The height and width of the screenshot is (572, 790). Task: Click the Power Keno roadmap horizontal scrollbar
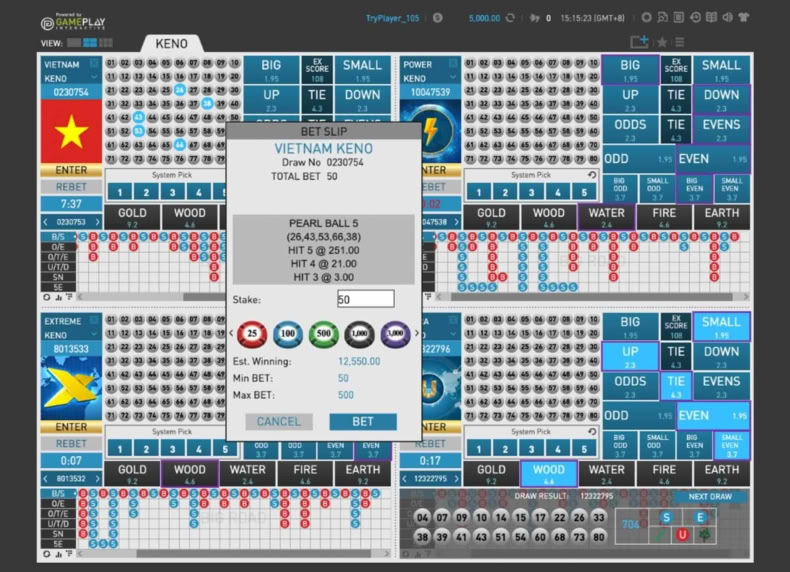point(592,297)
